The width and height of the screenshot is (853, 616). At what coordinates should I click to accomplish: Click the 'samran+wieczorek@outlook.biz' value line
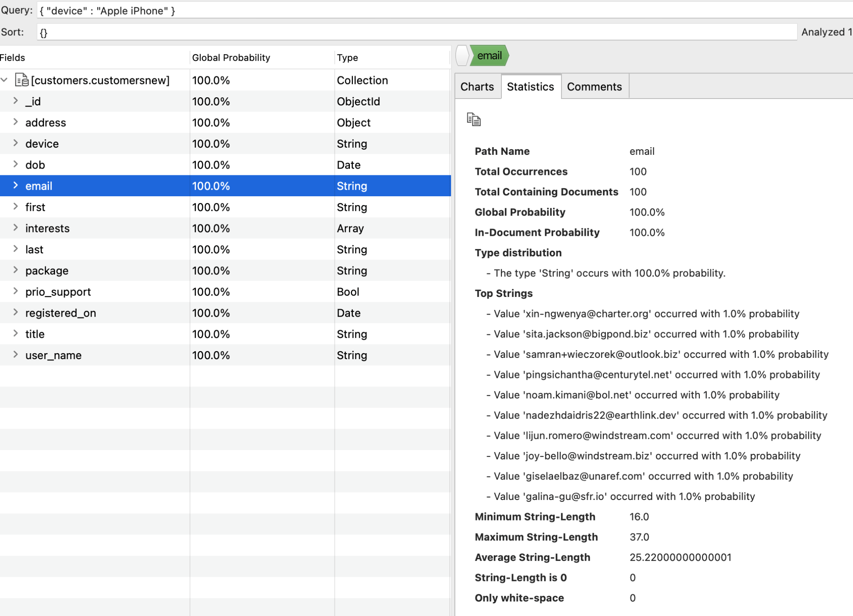click(657, 354)
